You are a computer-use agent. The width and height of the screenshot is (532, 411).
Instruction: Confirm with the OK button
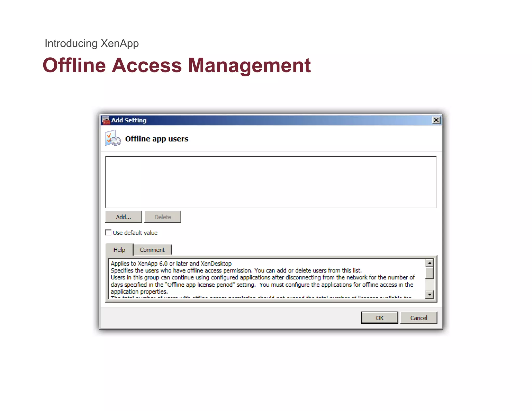click(x=380, y=318)
